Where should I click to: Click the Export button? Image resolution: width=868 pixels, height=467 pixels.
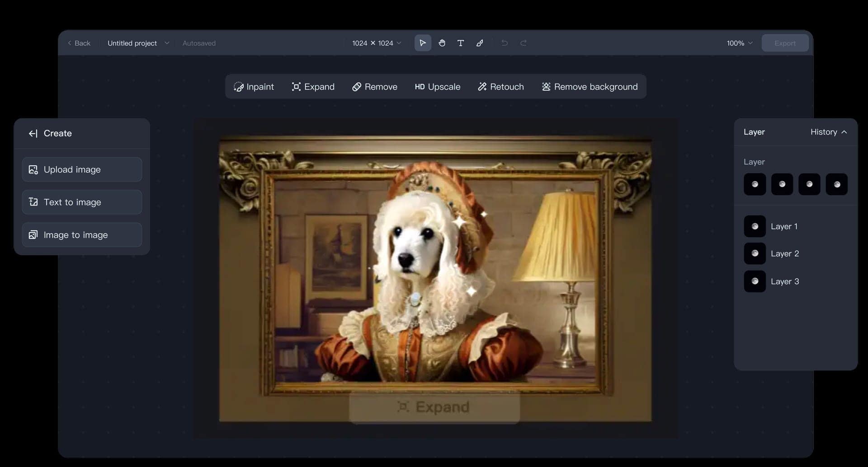785,43
